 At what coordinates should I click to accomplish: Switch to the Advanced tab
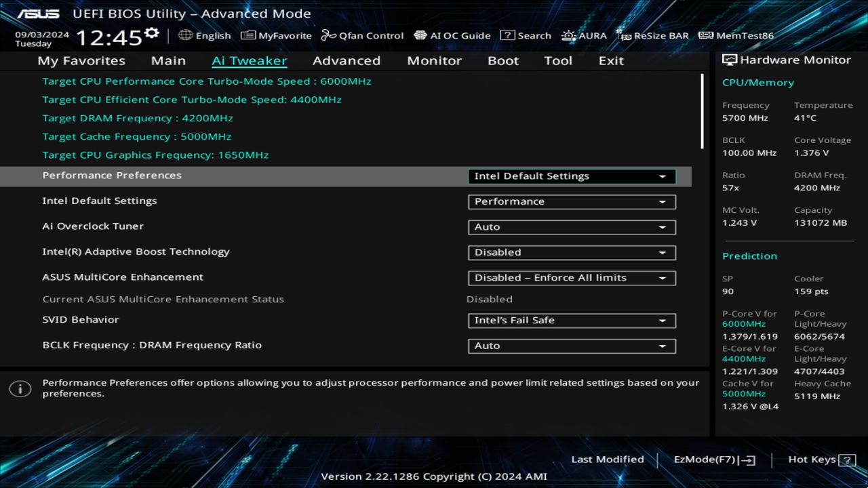point(346,60)
